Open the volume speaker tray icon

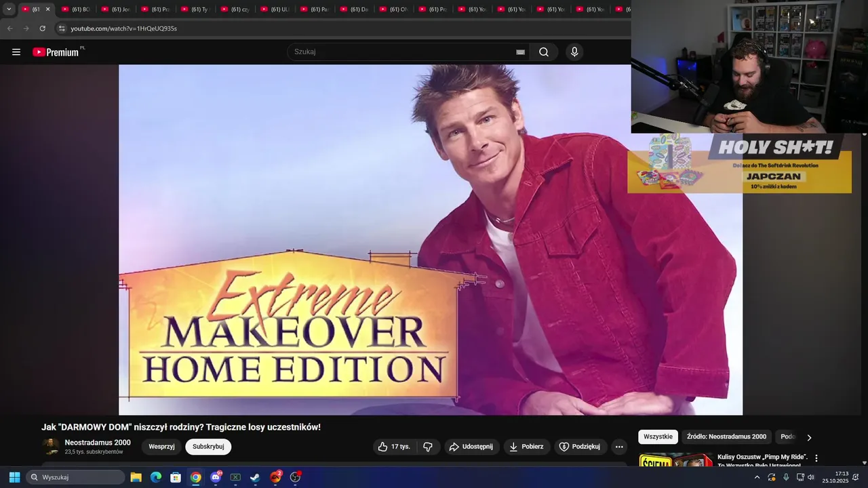pyautogui.click(x=810, y=477)
